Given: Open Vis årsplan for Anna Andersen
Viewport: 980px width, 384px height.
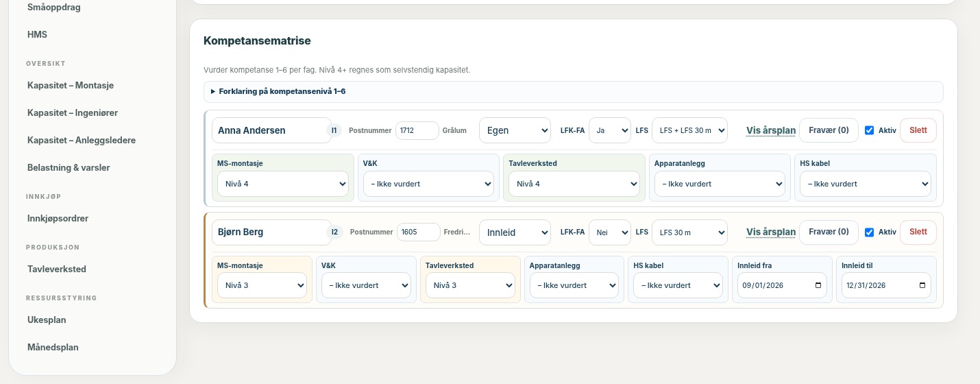Looking at the screenshot, I should point(771,130).
